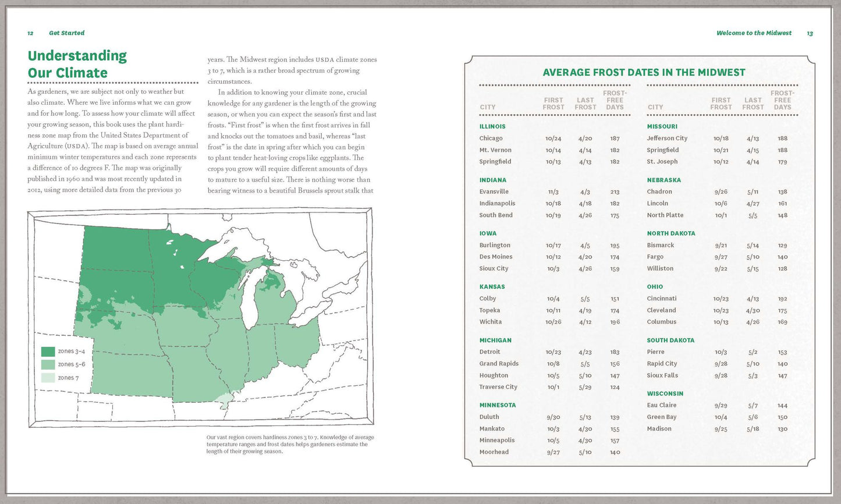The height and width of the screenshot is (504, 841).
Task: Click the 'Get Started' page header
Action: pos(66,33)
